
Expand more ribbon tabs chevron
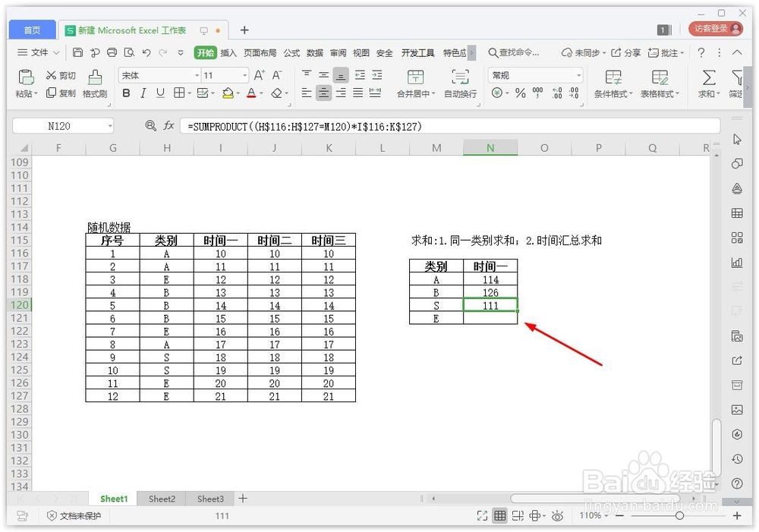pos(471,52)
